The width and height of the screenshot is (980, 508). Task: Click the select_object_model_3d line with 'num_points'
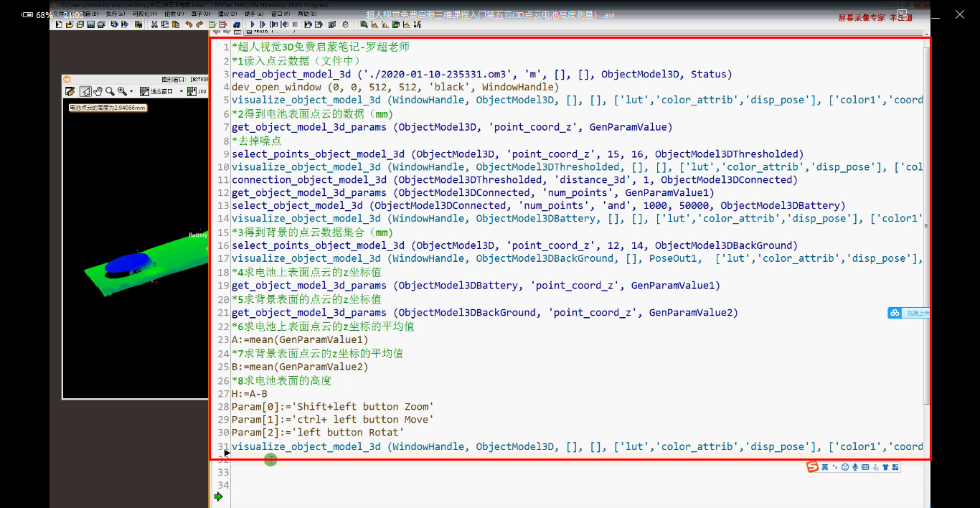click(x=539, y=206)
